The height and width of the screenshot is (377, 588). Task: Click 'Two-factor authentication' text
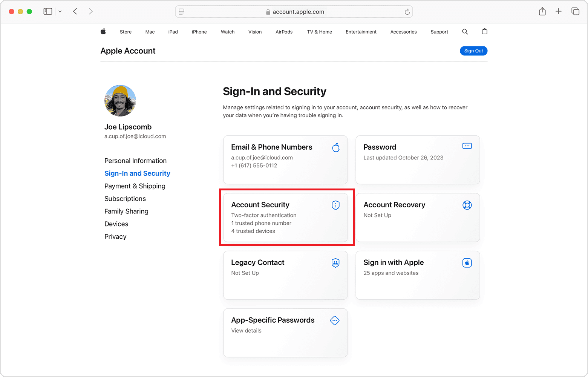pos(264,215)
